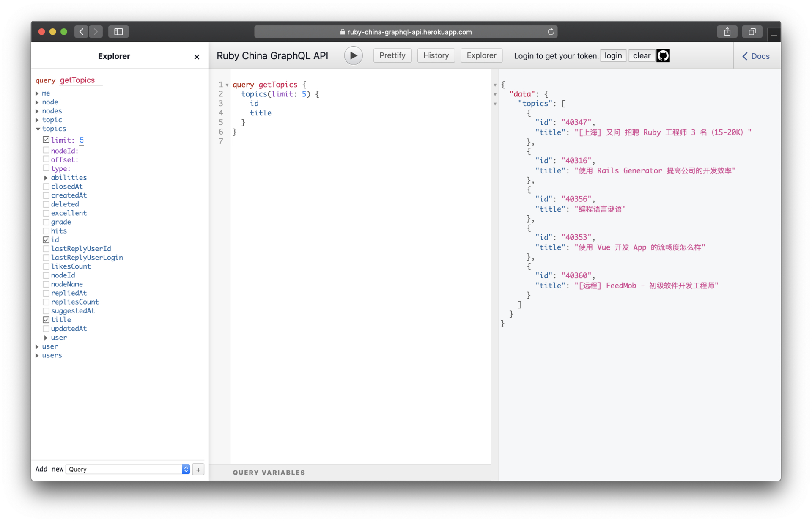Edit the limit value 5 in Explorer

(x=82, y=140)
